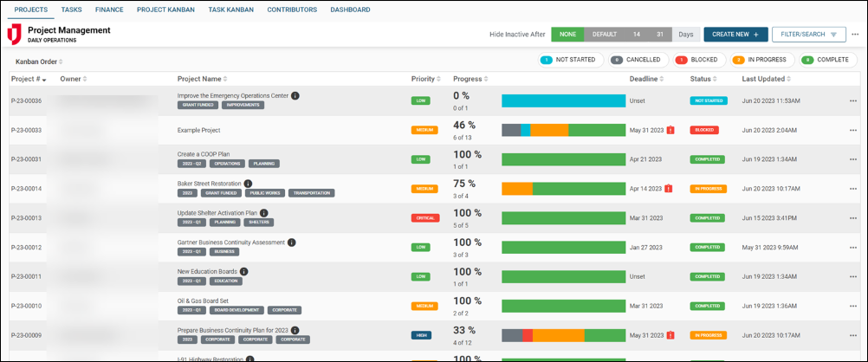Sort the table by Priority column

[425, 79]
